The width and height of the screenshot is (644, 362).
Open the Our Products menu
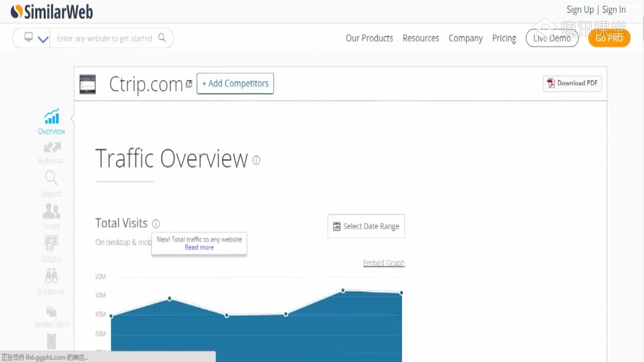tap(369, 38)
